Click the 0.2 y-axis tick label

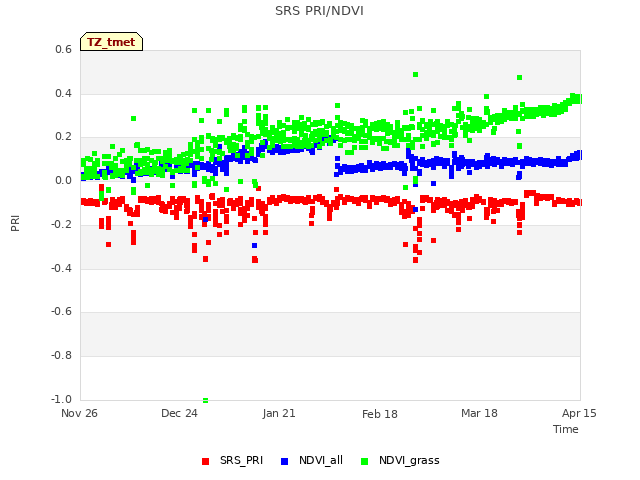click(x=63, y=137)
